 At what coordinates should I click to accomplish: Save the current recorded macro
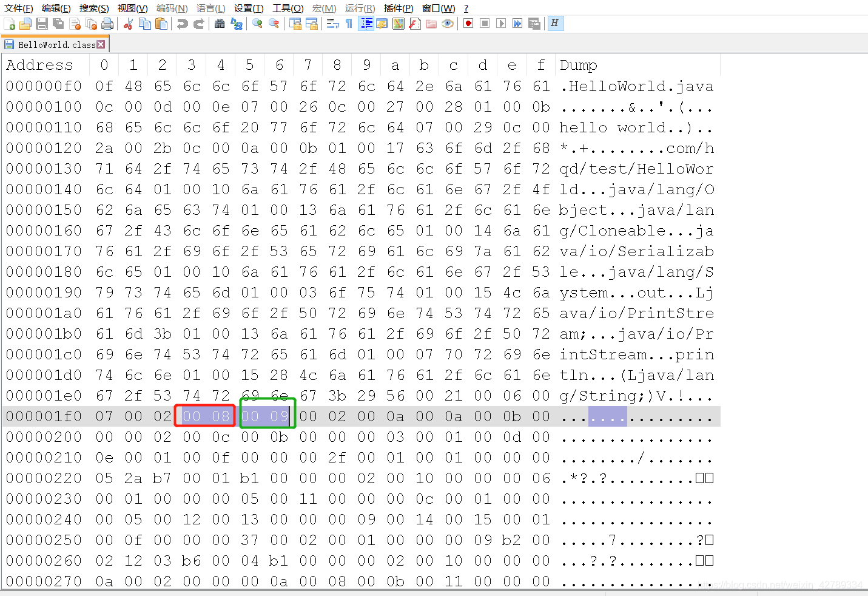click(x=534, y=24)
